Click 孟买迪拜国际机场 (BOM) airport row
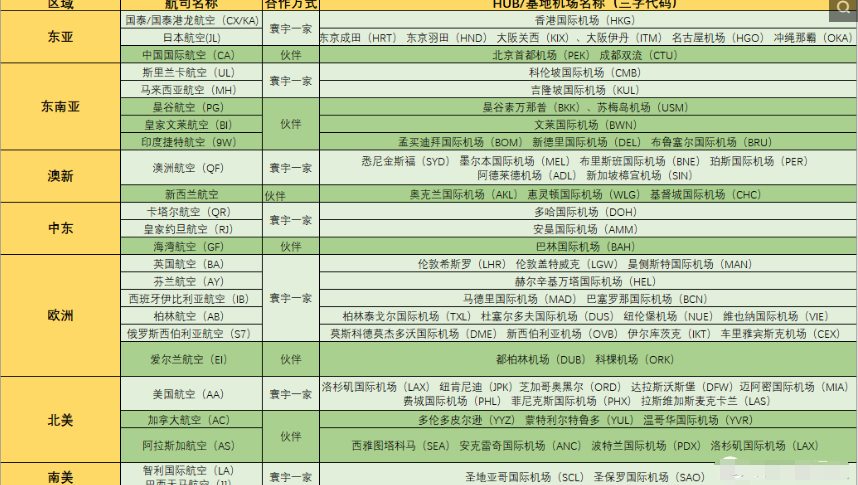858x485 pixels. pyautogui.click(x=588, y=142)
